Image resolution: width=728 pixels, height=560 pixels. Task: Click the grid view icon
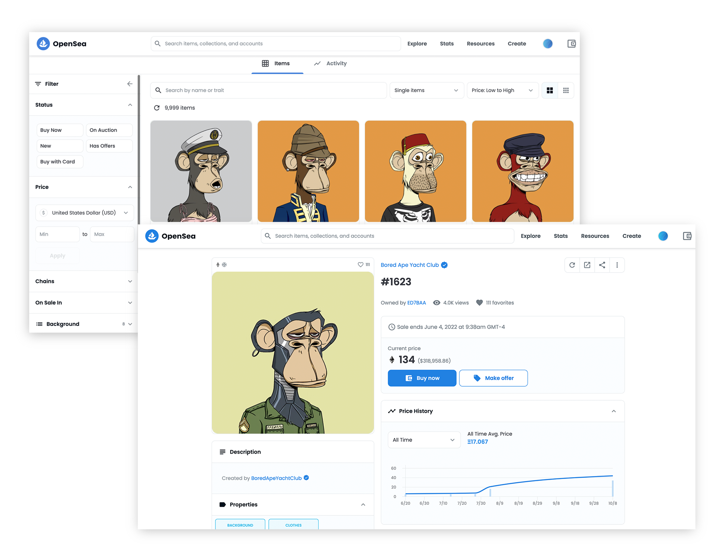click(x=550, y=89)
